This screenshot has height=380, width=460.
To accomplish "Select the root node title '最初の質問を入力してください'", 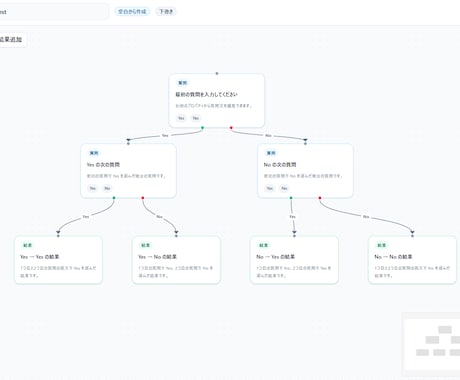I will pos(207,95).
